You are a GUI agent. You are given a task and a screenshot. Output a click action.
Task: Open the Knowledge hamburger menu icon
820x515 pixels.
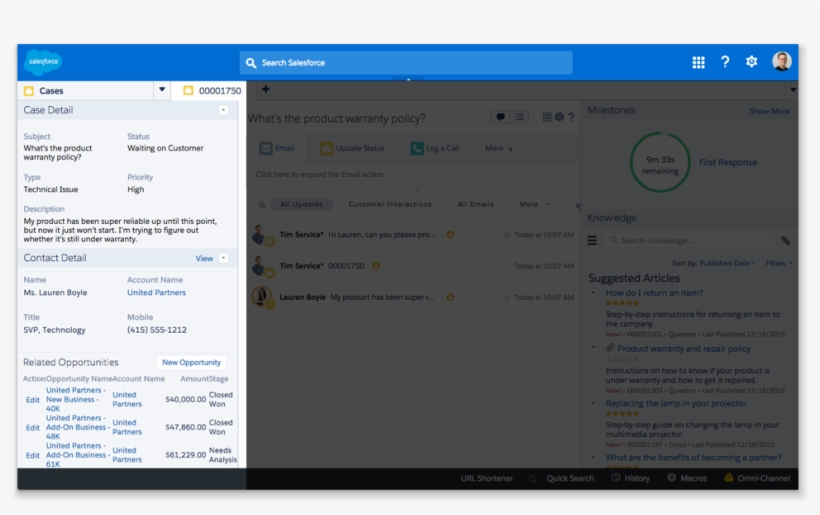coord(592,241)
